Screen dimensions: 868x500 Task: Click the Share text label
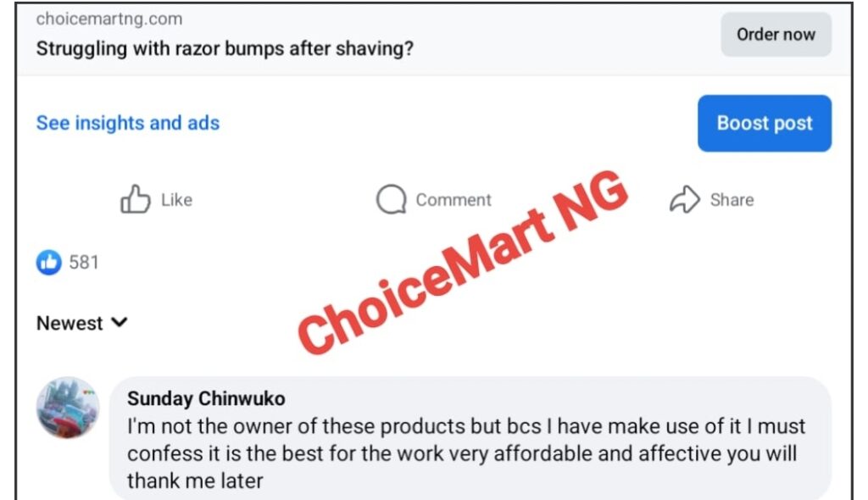tap(732, 199)
